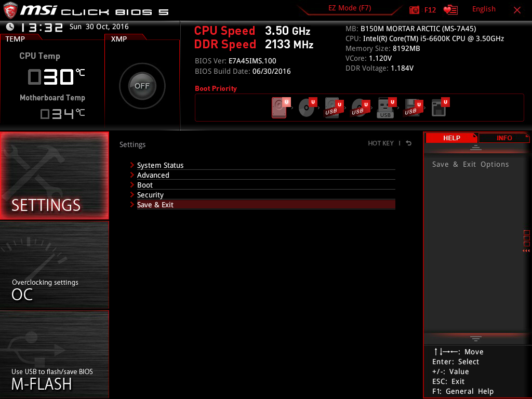Take screenshot with the F12 camera icon
The height and width of the screenshot is (399, 532).
point(414,10)
